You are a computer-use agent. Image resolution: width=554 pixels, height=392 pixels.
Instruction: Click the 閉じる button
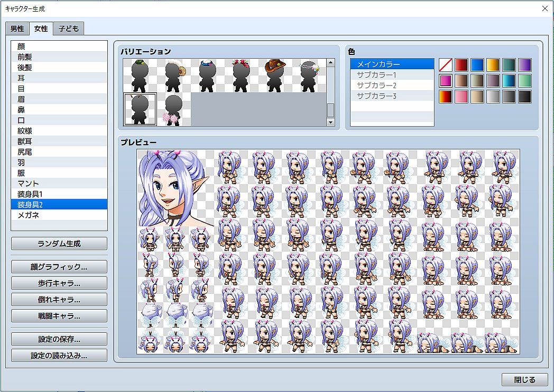(x=525, y=380)
